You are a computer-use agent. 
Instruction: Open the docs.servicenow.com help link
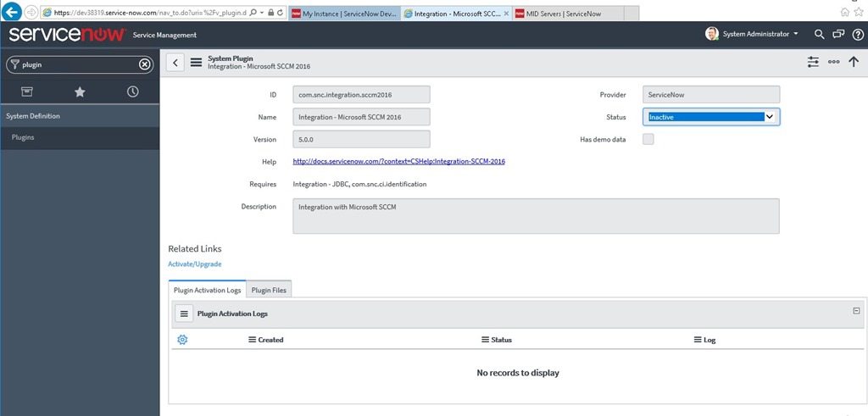(398, 162)
